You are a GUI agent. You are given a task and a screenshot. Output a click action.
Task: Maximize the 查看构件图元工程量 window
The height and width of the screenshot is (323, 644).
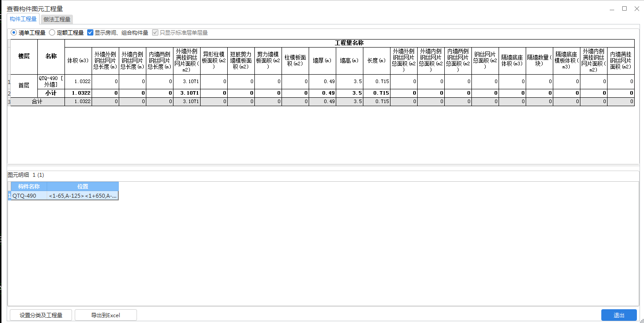point(624,8)
